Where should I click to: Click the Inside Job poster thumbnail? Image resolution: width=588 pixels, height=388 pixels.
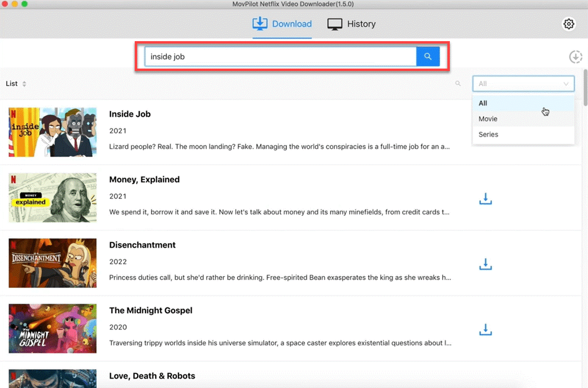tap(52, 132)
